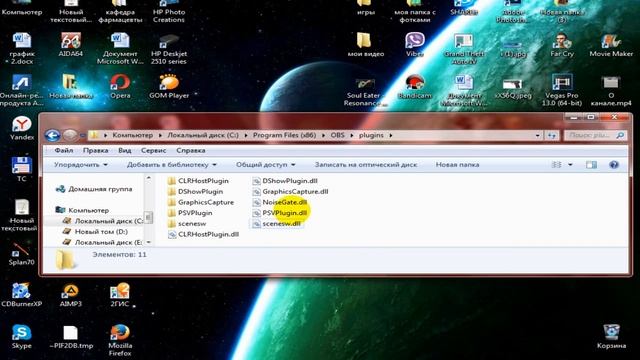This screenshot has height=360, width=640.
Task: Select the scenesw folder
Action: coord(187,223)
